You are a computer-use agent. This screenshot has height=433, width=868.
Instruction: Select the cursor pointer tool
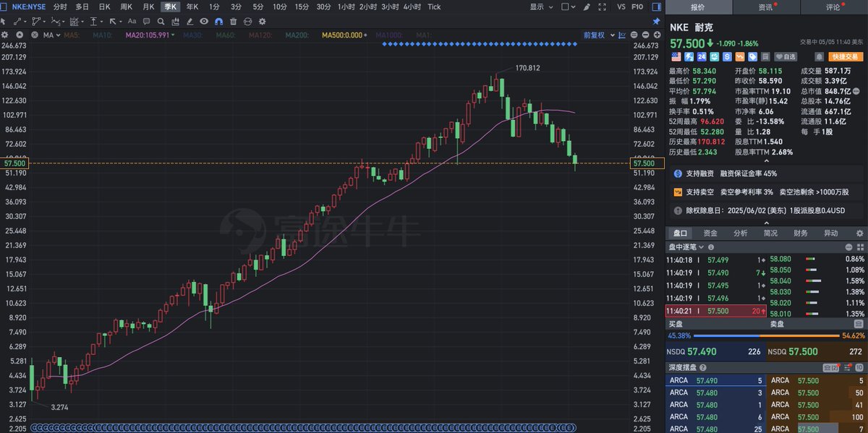(4, 22)
